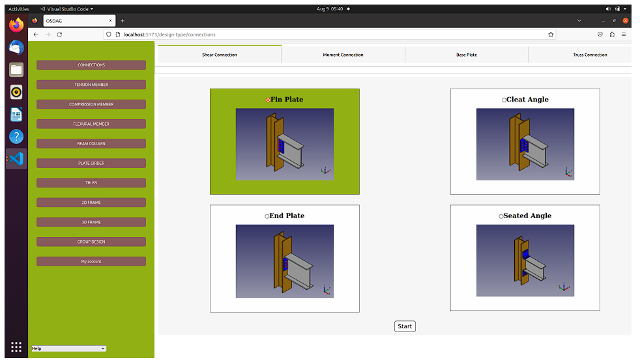This screenshot has height=364, width=640.
Task: Click the Start button
Action: tap(405, 326)
